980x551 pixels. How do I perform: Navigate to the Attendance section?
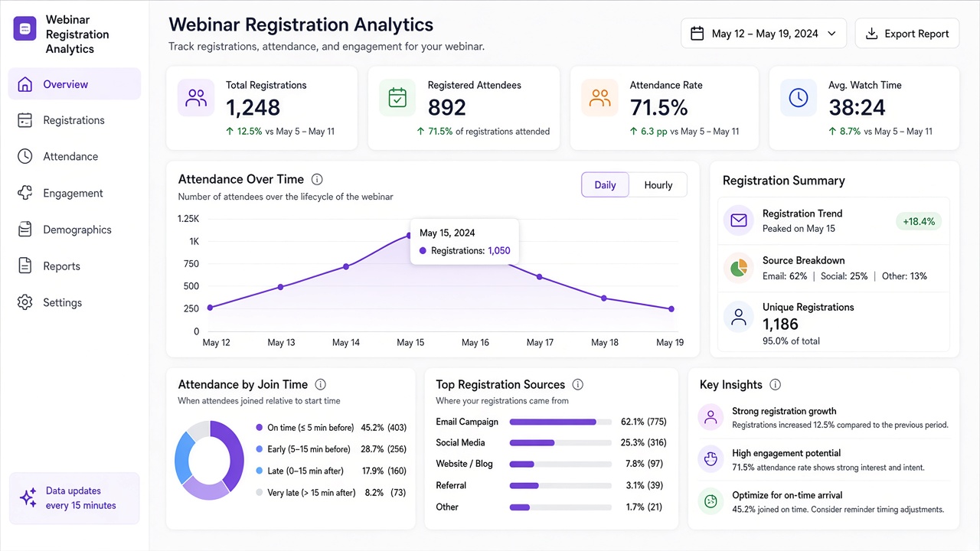(x=74, y=156)
